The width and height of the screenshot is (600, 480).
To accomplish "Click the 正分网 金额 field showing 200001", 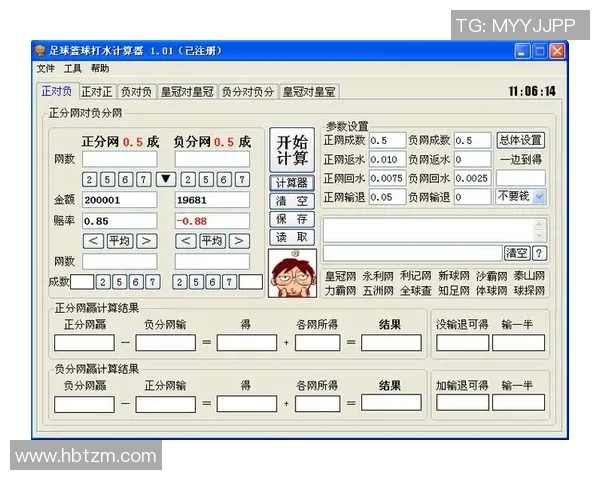I will (x=119, y=200).
